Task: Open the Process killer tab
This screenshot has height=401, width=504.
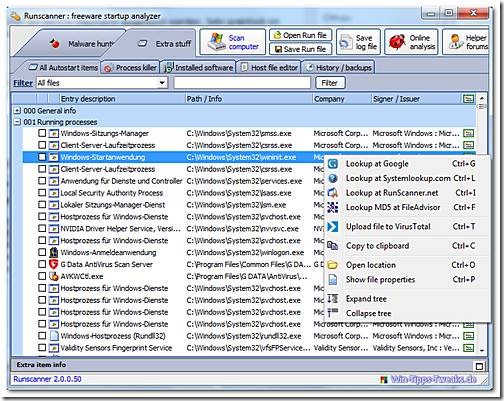Action: (x=130, y=68)
